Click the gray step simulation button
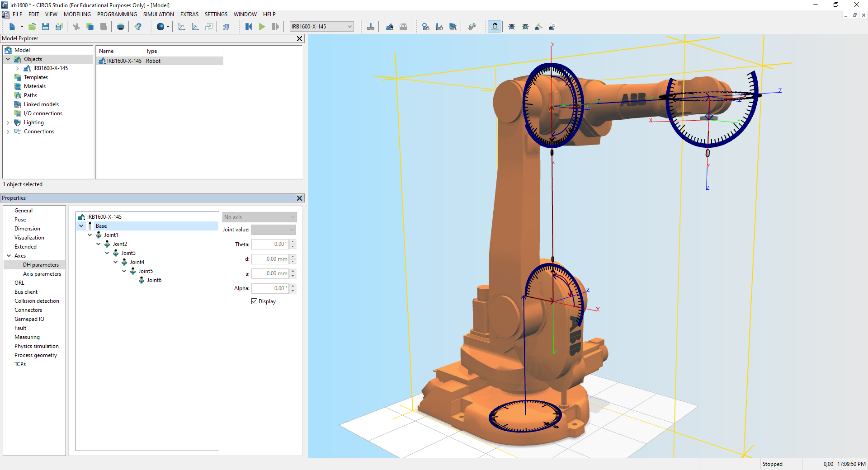 (x=275, y=27)
